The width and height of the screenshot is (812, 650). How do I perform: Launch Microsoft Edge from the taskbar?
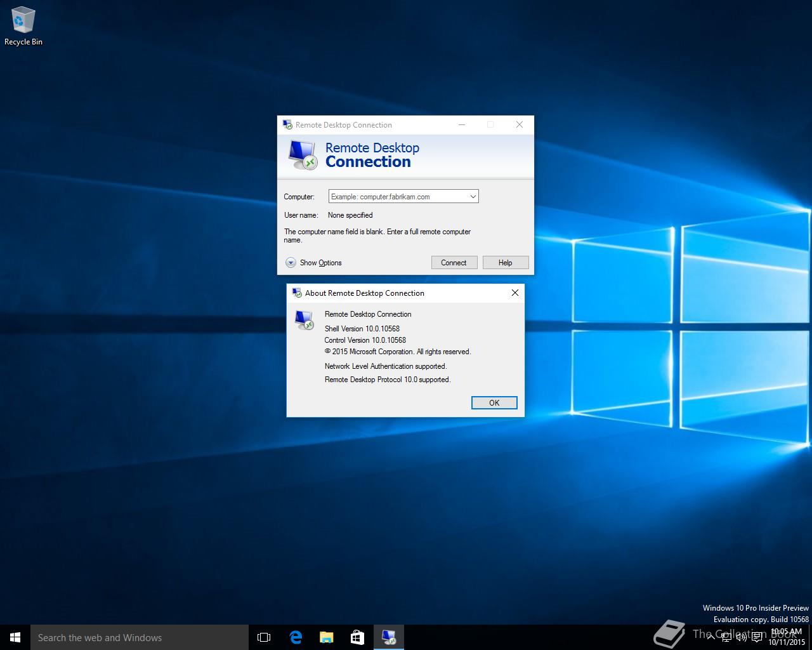[296, 637]
